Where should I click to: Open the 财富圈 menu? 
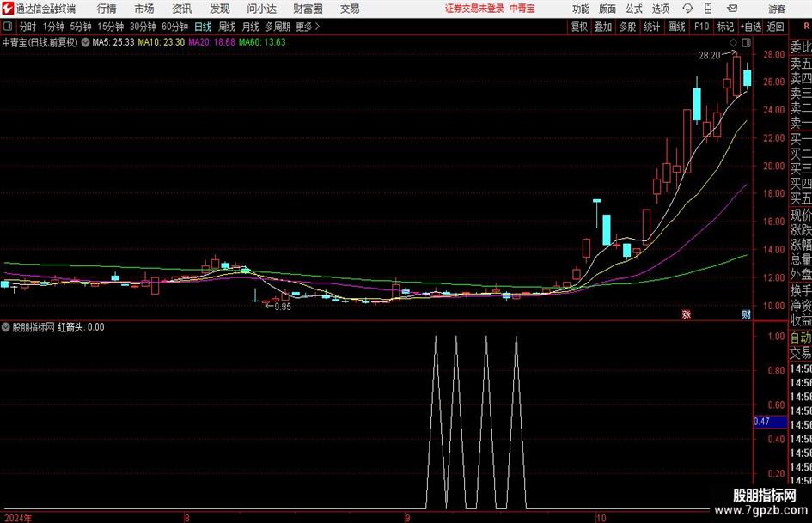tap(308, 9)
